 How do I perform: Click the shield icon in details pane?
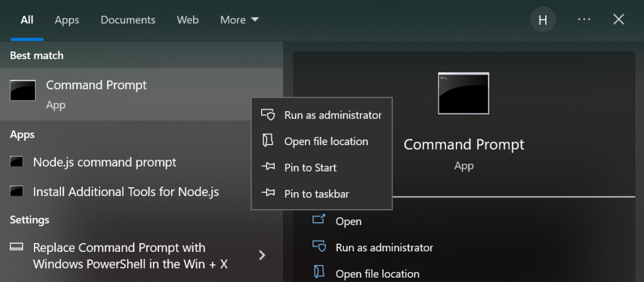(319, 246)
